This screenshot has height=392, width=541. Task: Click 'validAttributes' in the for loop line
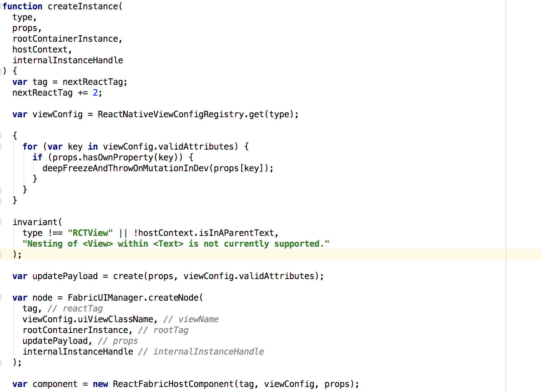pyautogui.click(x=196, y=147)
